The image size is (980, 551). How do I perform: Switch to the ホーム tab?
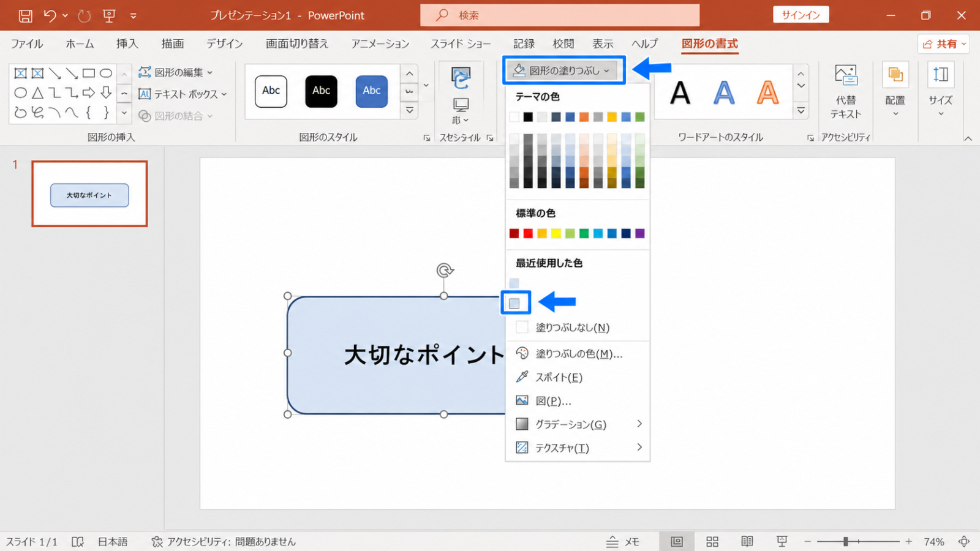tap(80, 43)
